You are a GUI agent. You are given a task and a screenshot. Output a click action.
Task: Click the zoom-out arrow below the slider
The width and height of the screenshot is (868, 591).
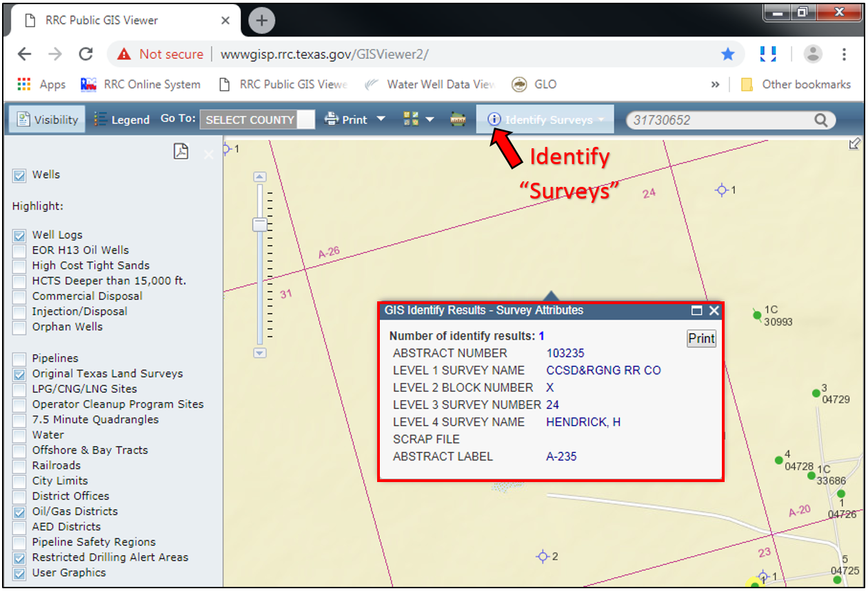click(x=260, y=353)
